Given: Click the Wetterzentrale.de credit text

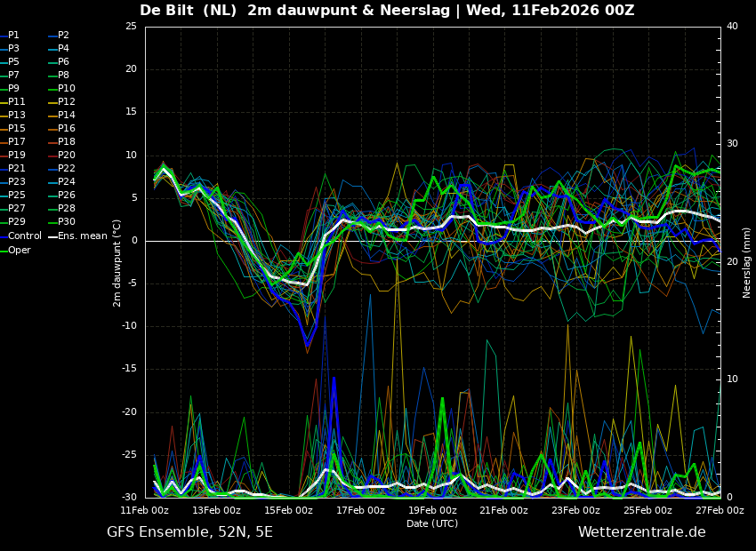Looking at the screenshot, I should pos(642,532).
